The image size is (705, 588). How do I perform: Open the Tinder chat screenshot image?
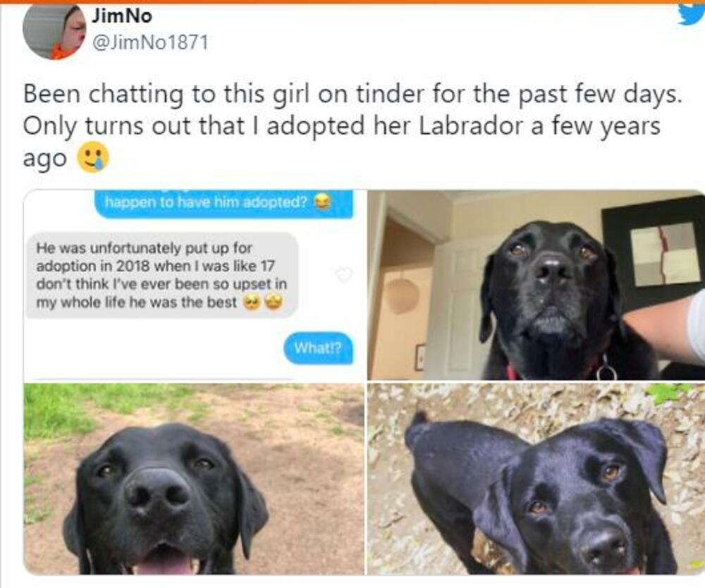pos(195,286)
